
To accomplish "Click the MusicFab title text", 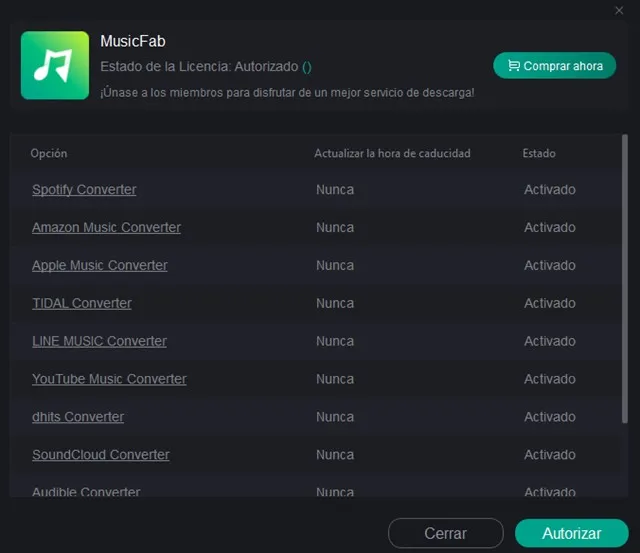I will [x=133, y=41].
